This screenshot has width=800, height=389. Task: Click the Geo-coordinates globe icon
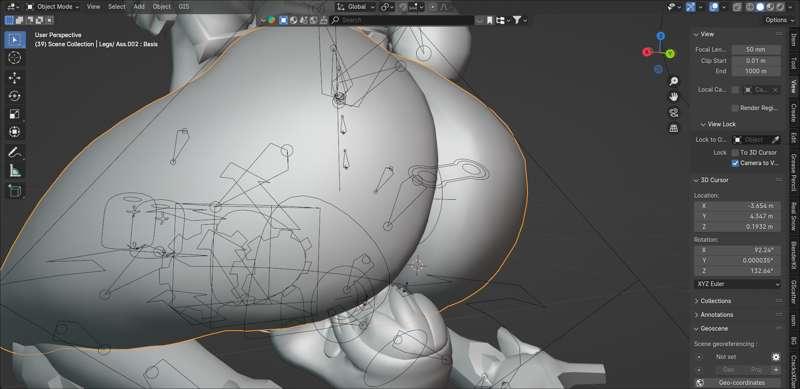coord(700,382)
